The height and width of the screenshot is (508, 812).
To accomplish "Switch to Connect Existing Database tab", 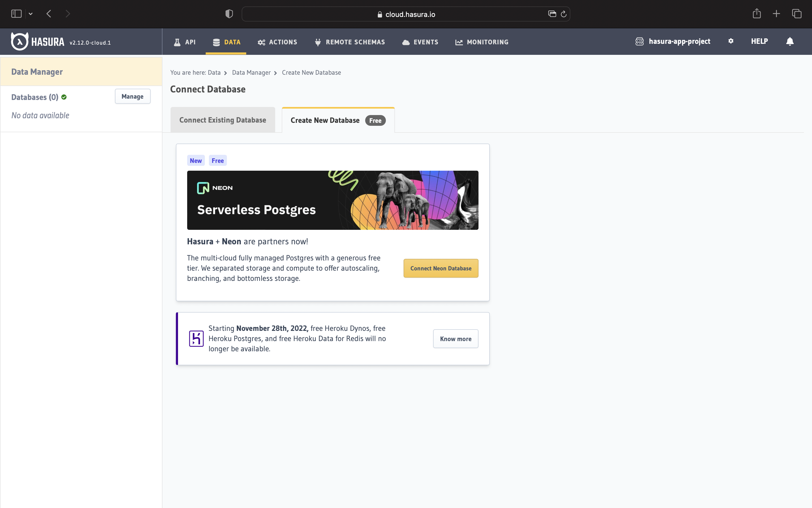I will click(223, 120).
